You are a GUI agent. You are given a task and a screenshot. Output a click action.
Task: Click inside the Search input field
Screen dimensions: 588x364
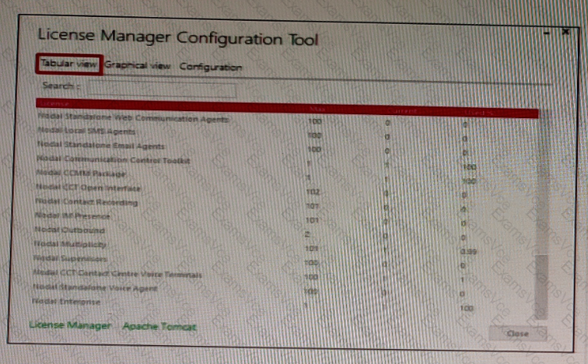(x=161, y=89)
